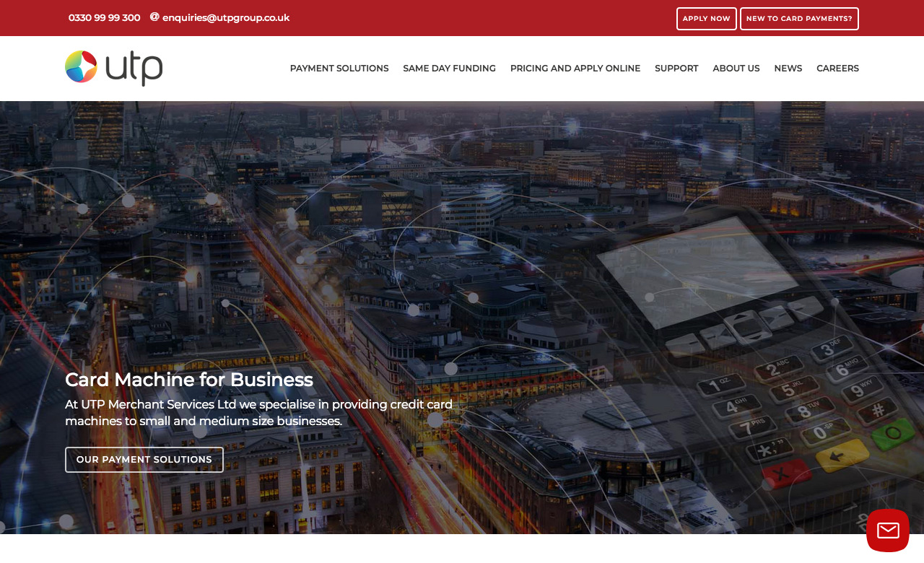Click Our Payment Solutions button
The width and height of the screenshot is (924, 563).
(144, 460)
